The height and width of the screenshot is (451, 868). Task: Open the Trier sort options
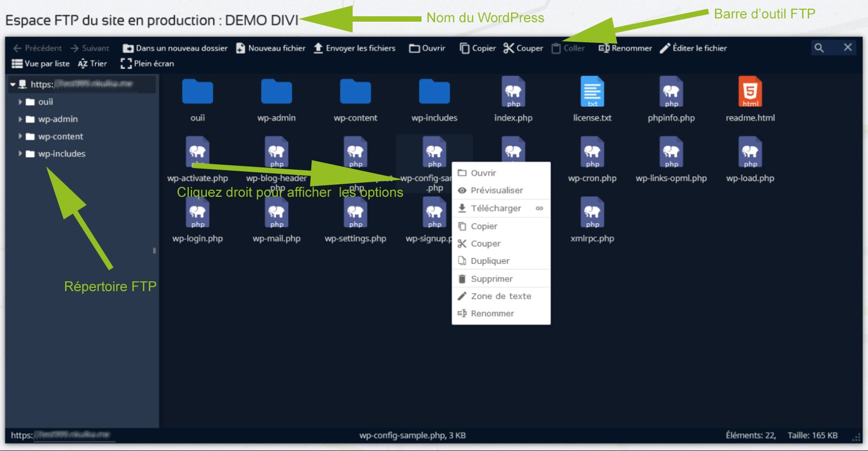[x=92, y=63]
